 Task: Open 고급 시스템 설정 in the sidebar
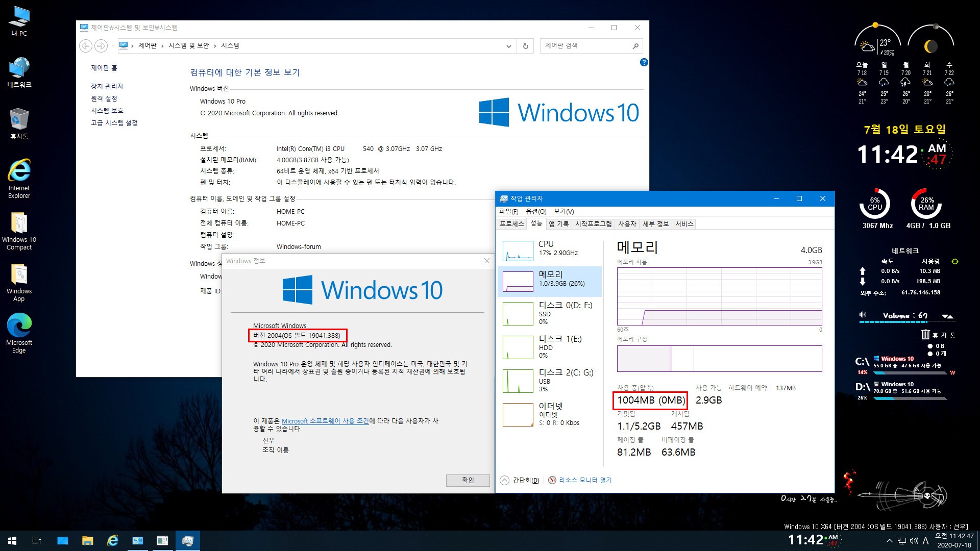coord(114,123)
